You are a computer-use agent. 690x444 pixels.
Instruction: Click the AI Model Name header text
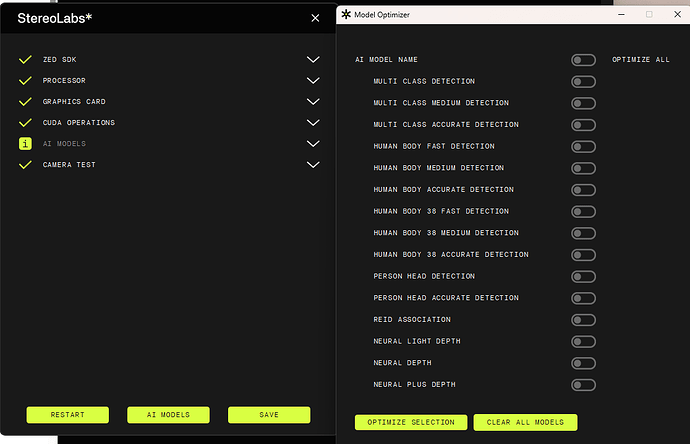386,59
